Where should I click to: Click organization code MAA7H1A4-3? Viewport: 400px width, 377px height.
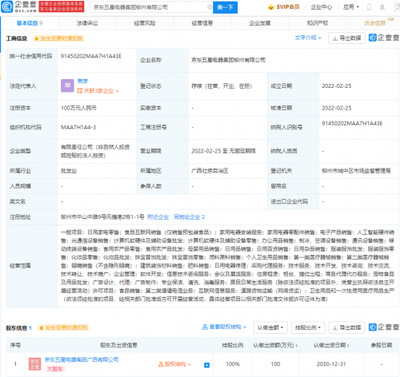(78, 127)
